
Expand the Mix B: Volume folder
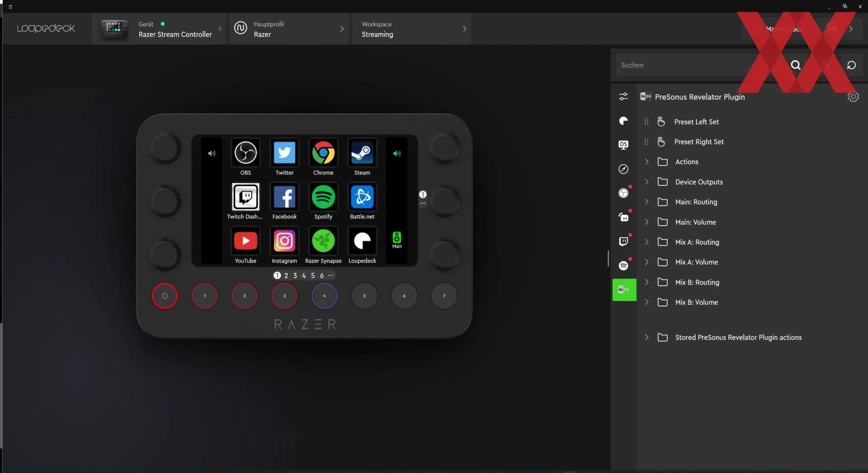pos(646,302)
